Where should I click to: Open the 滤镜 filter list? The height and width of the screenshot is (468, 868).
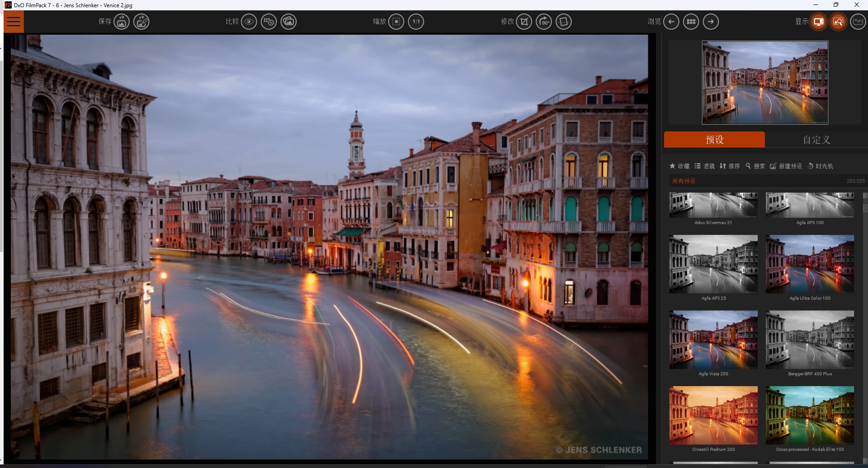tap(705, 166)
